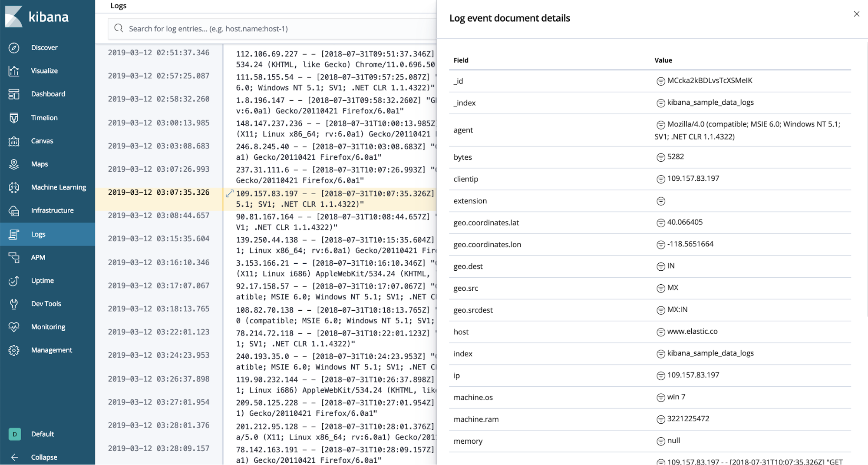
Task: Toggle a filter on the clientip field value
Action: click(660, 179)
